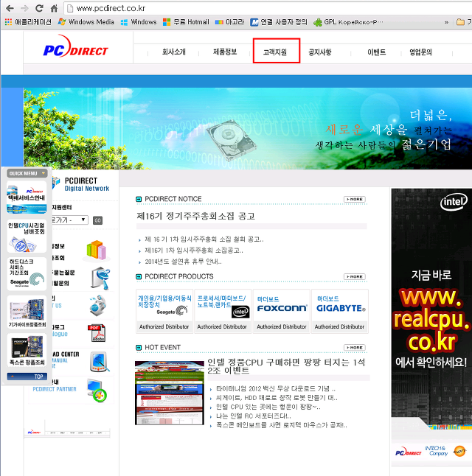Screen dimensions: 472x476
Task: Open the GPL bookmark with clover icon
Action: click(x=348, y=22)
